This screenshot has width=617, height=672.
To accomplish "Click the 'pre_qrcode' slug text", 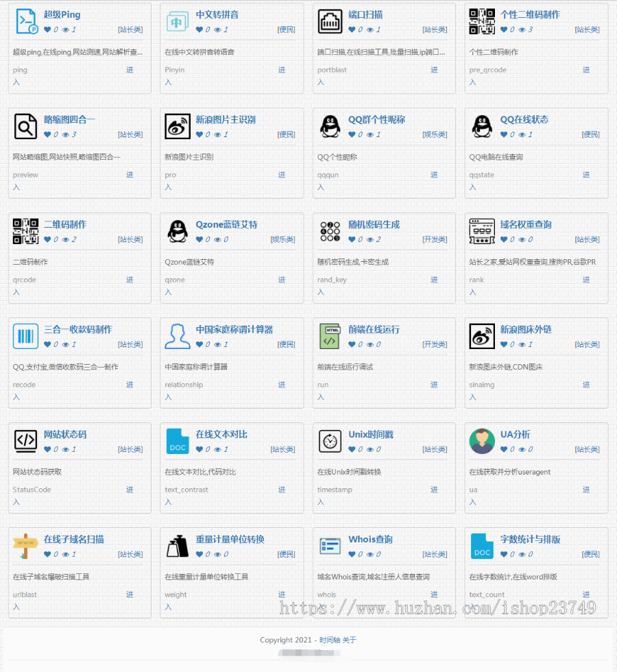I will [487, 70].
